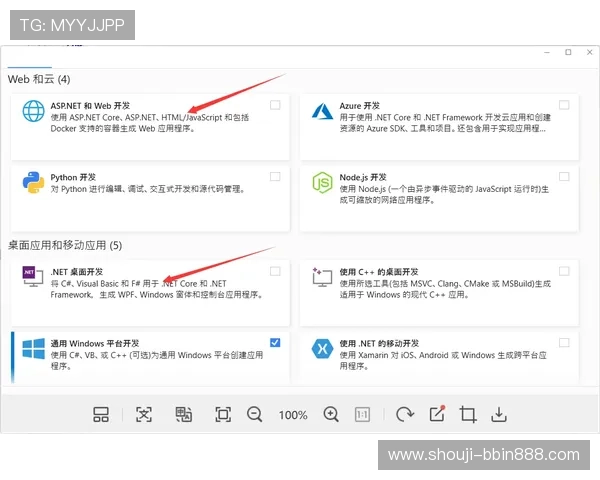Rotate the image clockwise
The width and height of the screenshot is (600, 480).
405,415
